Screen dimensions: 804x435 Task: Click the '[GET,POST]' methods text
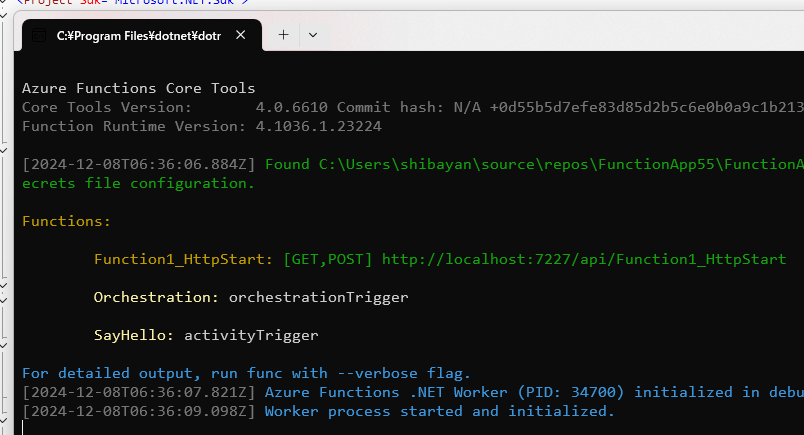328,259
